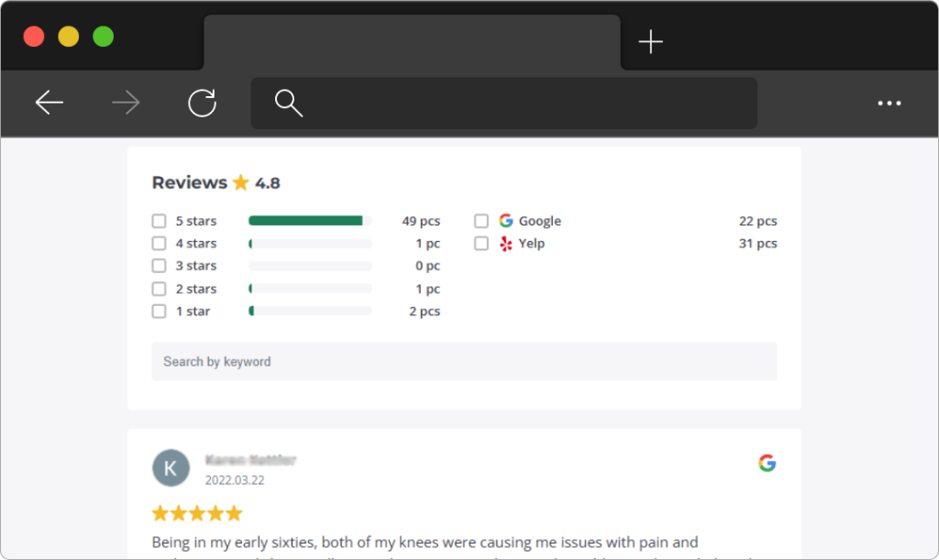The width and height of the screenshot is (939, 560).
Task: Click the 2 stars progress bar
Action: tap(310, 289)
